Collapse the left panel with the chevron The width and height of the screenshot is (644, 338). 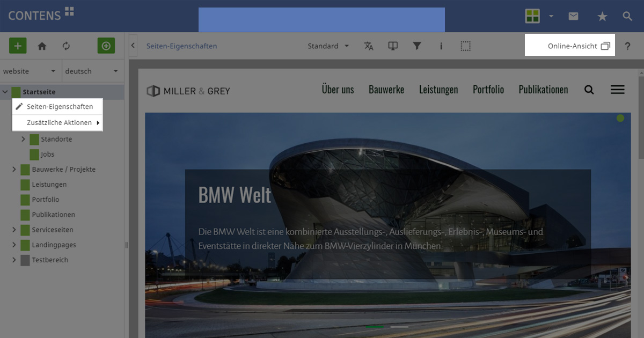[x=133, y=46]
